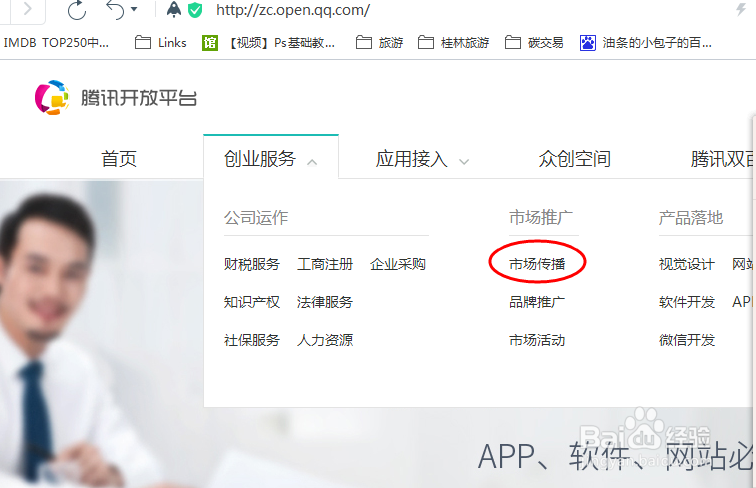756x488 pixels.
Task: Expand the 应用接入 chevron
Action: point(464,162)
